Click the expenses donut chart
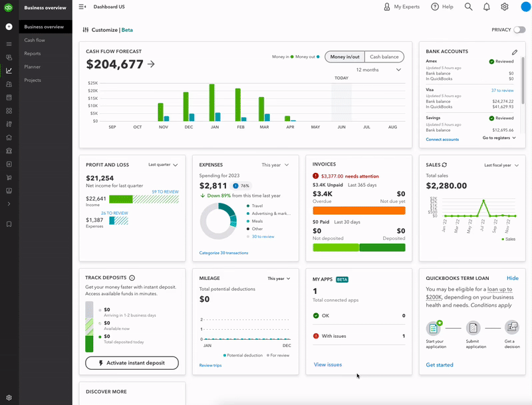The height and width of the screenshot is (405, 532). (218, 221)
